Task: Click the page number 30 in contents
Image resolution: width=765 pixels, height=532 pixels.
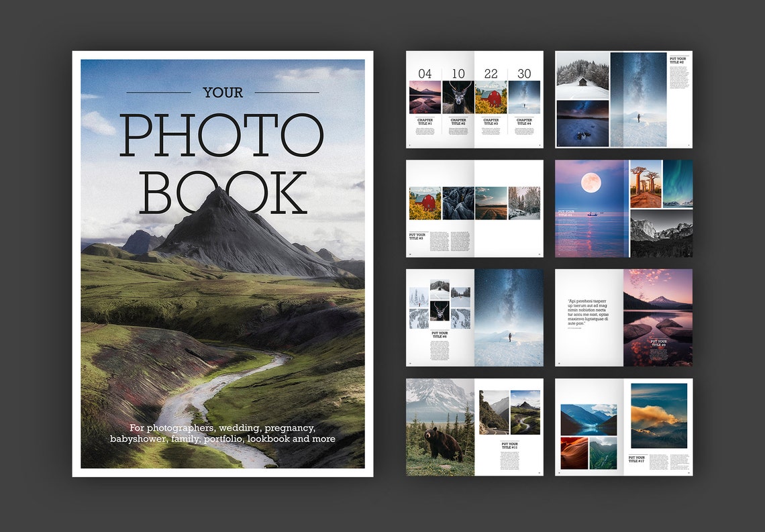Action: click(524, 74)
